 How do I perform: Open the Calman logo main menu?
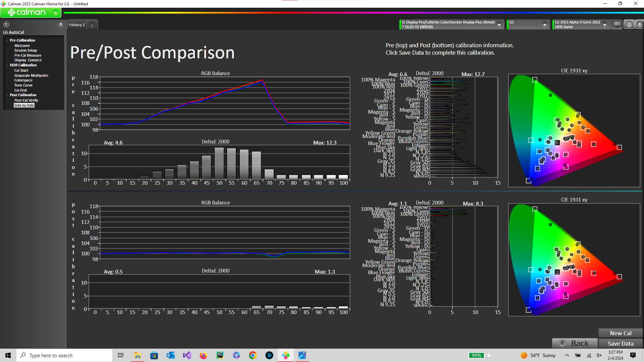[30, 13]
